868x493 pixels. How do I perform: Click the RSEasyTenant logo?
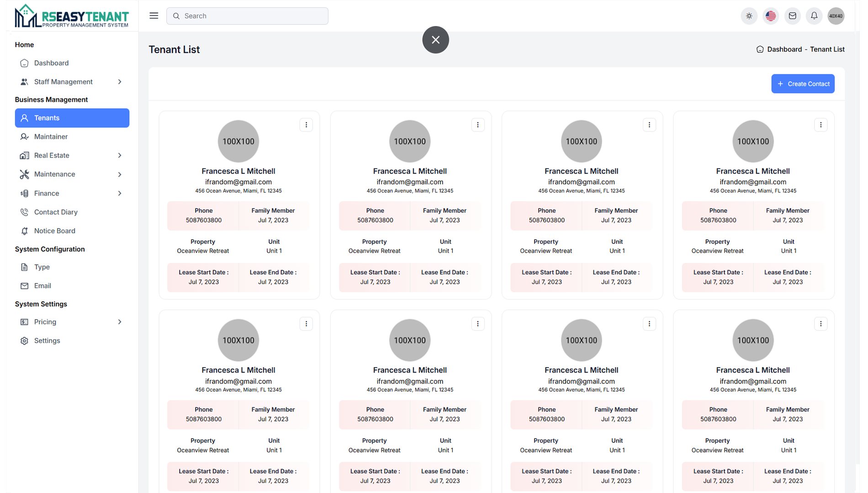pos(72,16)
